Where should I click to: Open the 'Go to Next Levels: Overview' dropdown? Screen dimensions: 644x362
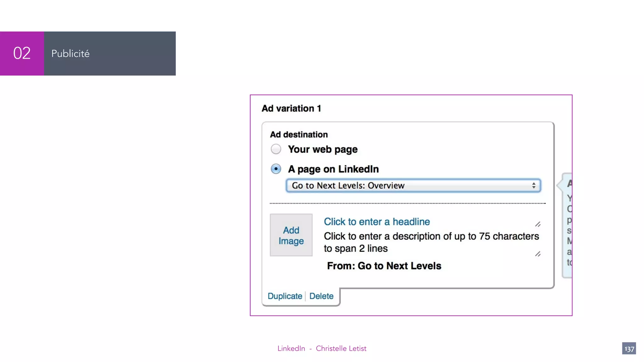[x=413, y=185]
